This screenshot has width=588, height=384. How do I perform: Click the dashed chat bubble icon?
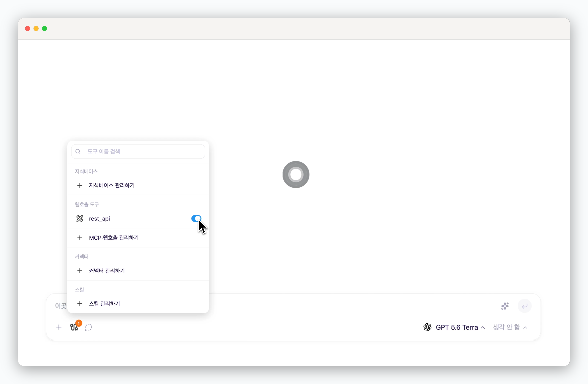(x=88, y=327)
